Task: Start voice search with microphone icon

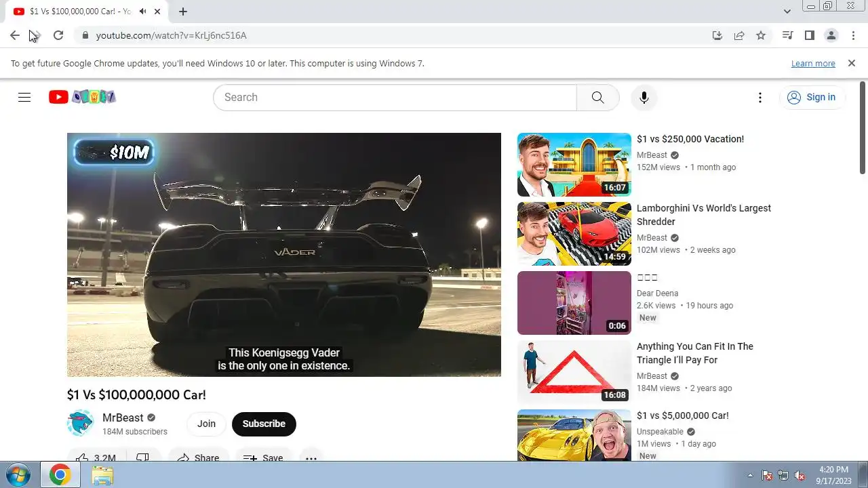Action: 644,97
